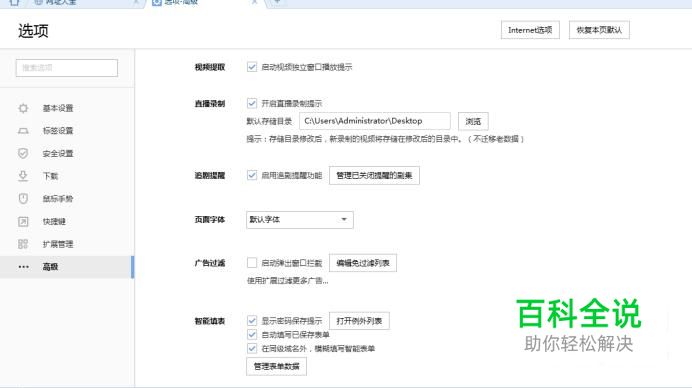Open the 页面字体 默认字体 dropdown
The image size is (692, 388).
300,220
